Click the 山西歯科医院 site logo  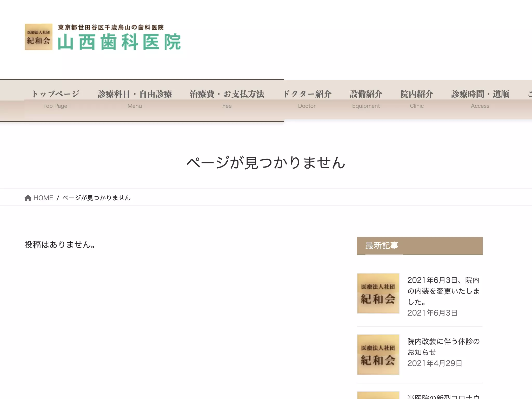coord(103,37)
